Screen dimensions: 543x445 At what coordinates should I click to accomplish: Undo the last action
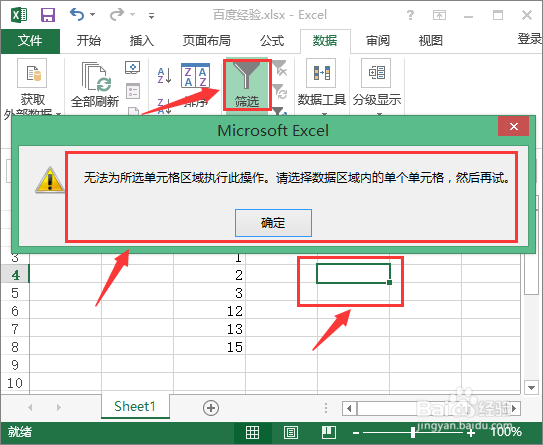(77, 15)
